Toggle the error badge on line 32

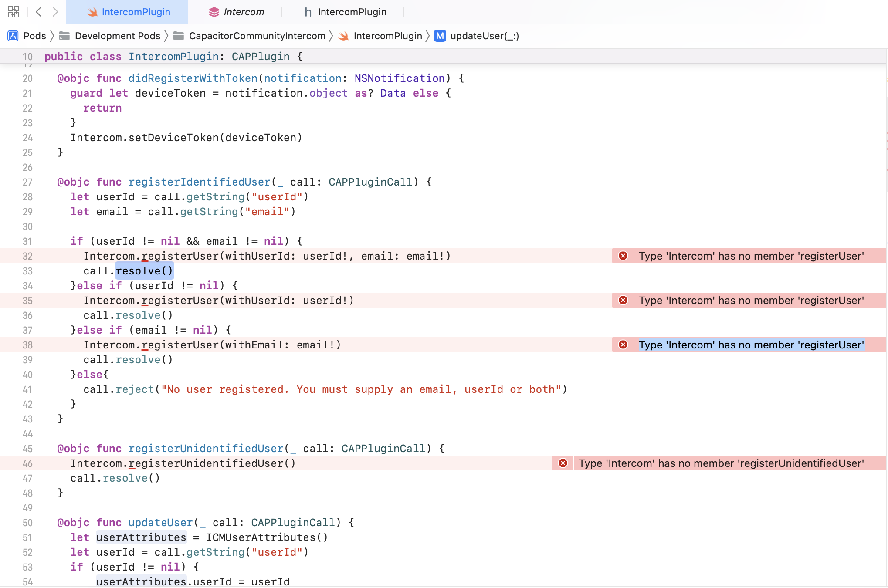point(622,256)
